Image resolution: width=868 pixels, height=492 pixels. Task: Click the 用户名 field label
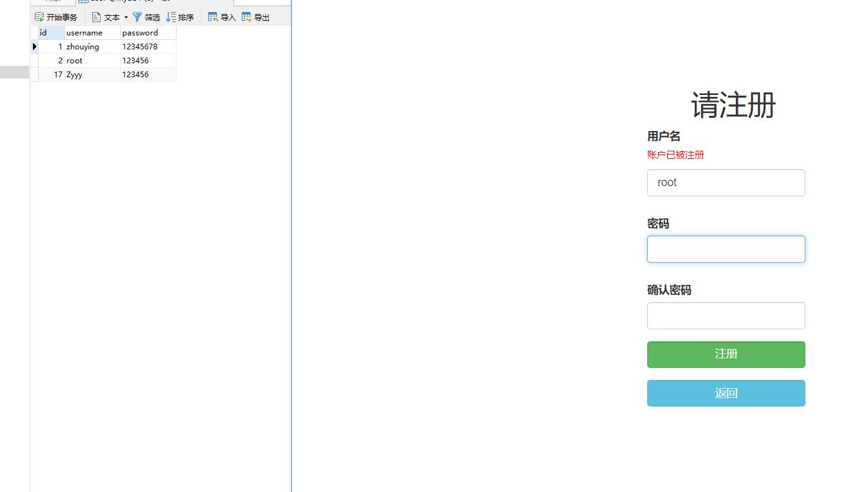[664, 136]
